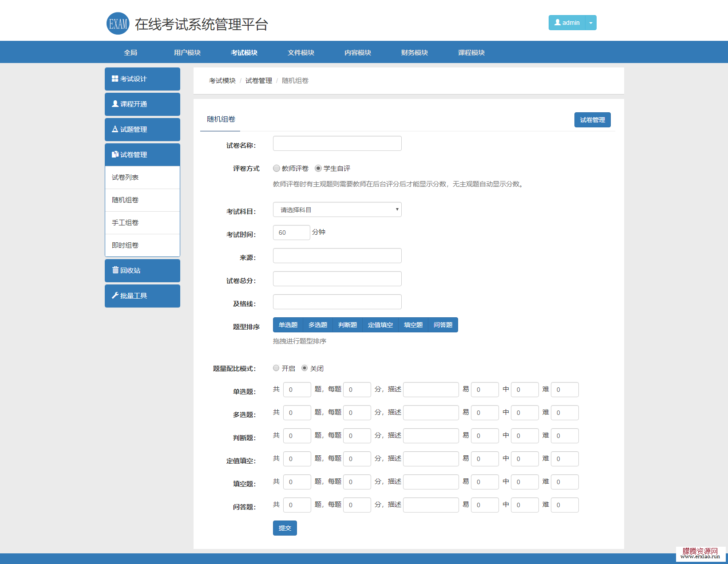Focus the 来源 input field
Screen dimensions: 728x564
[x=337, y=256]
